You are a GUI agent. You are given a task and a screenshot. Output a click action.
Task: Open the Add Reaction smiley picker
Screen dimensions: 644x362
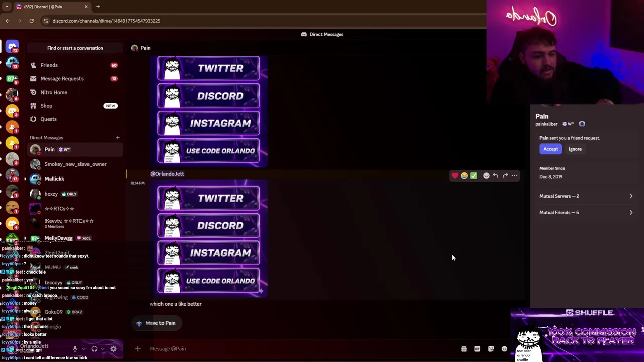pos(486,176)
